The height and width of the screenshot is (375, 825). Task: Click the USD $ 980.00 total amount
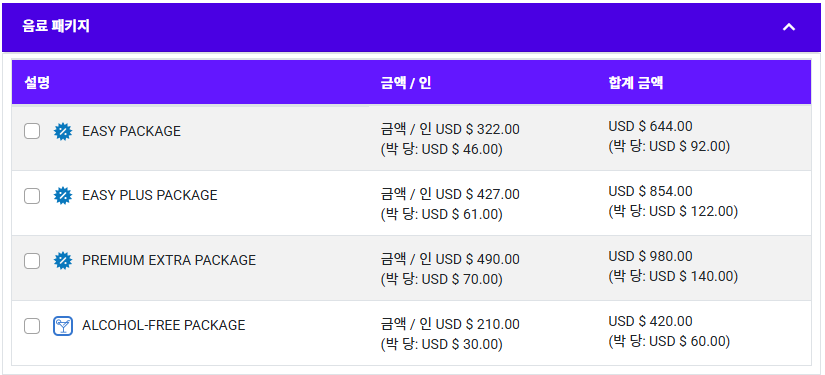[650, 256]
